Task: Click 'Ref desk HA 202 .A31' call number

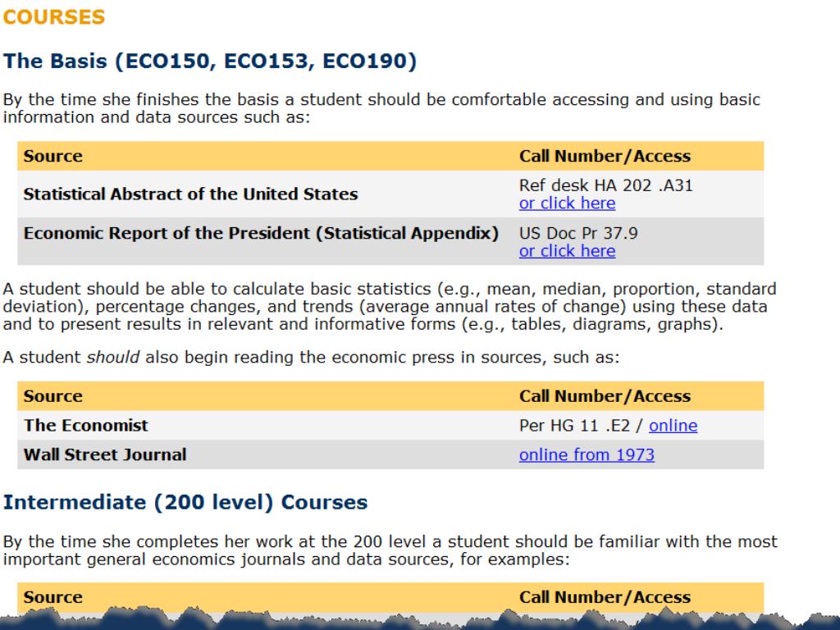Action: pos(606,186)
